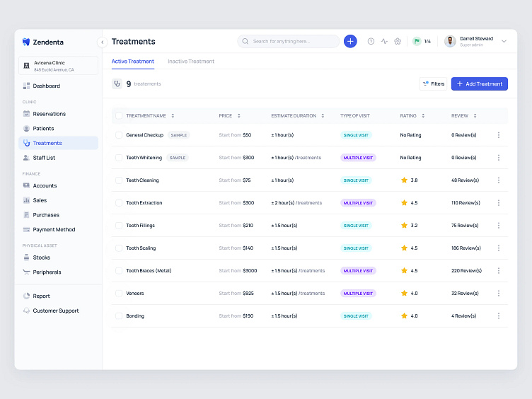Select the Tooth Scaling row checkbox
Image resolution: width=532 pixels, height=399 pixels.
119,248
